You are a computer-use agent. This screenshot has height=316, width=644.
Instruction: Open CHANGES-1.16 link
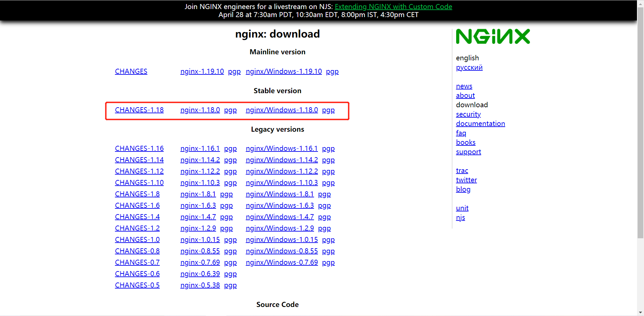(x=139, y=148)
